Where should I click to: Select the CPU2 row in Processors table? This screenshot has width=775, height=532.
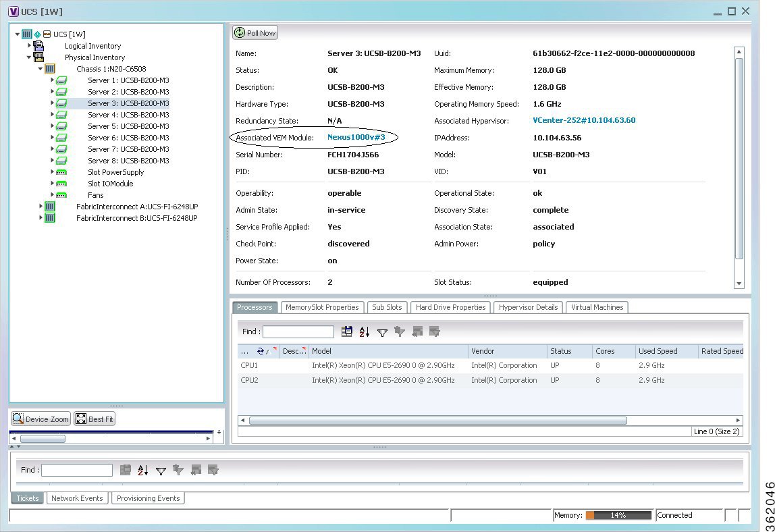pyautogui.click(x=490, y=380)
